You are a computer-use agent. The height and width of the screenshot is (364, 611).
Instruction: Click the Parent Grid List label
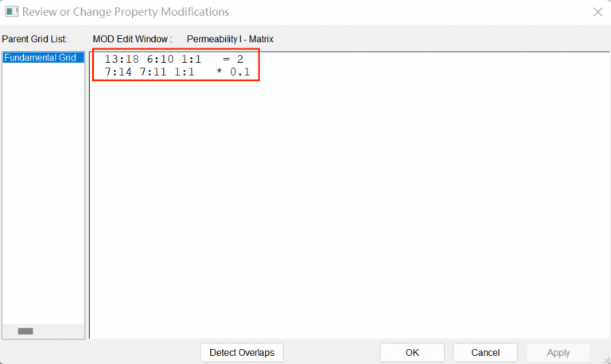34,38
